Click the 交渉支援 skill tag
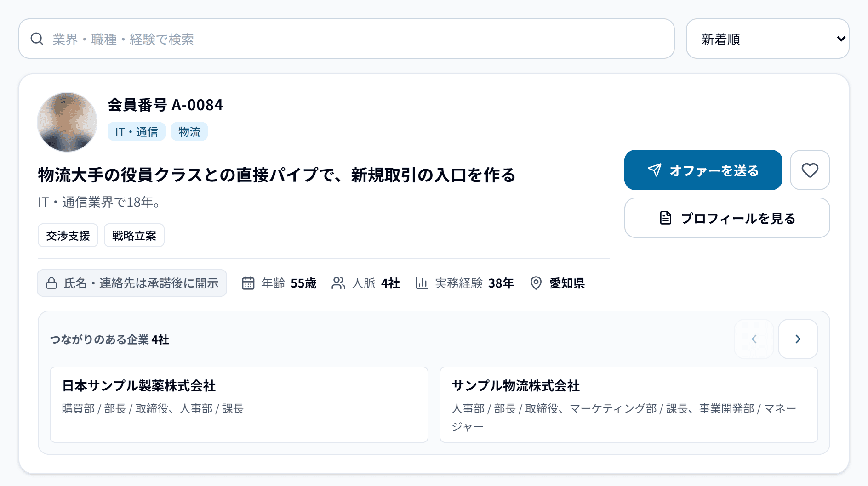 [68, 236]
